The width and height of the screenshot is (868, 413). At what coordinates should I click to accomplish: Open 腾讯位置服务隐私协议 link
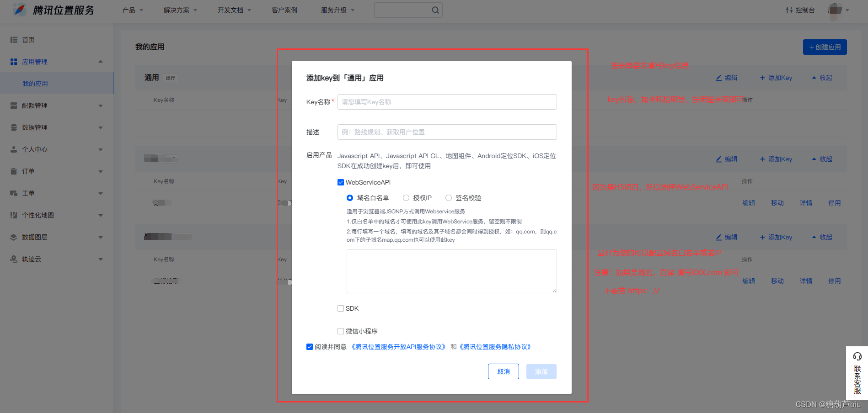coord(495,347)
